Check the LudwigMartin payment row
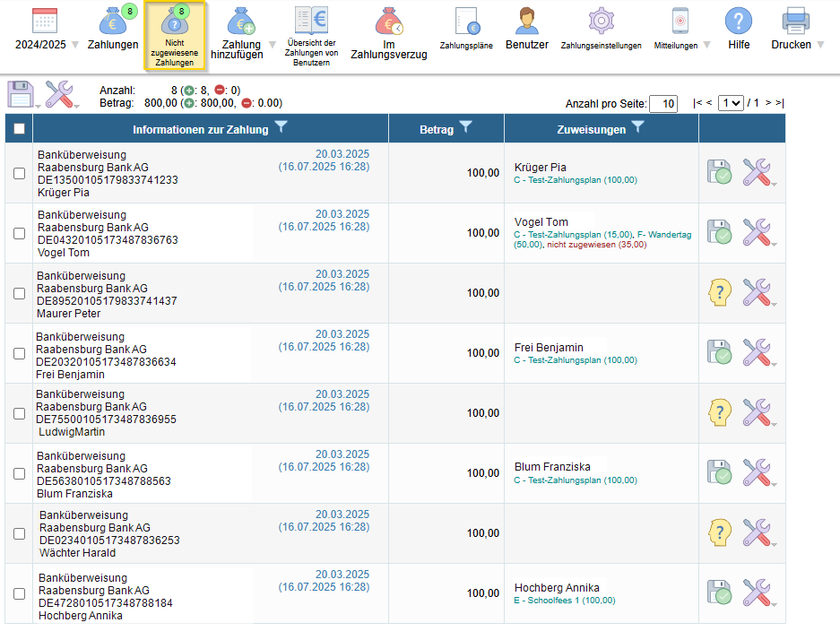Viewport: 840px width, 640px height. click(20, 413)
